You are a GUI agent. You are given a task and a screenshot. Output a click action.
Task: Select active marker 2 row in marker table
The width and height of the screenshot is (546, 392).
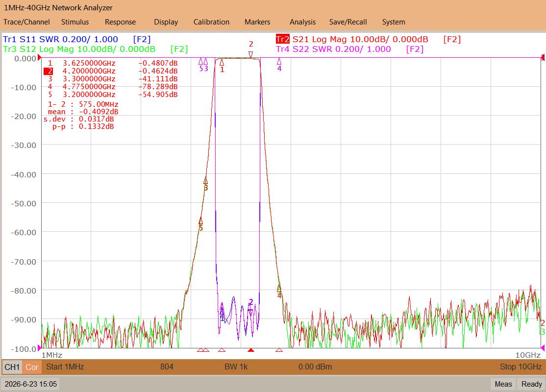coord(110,71)
